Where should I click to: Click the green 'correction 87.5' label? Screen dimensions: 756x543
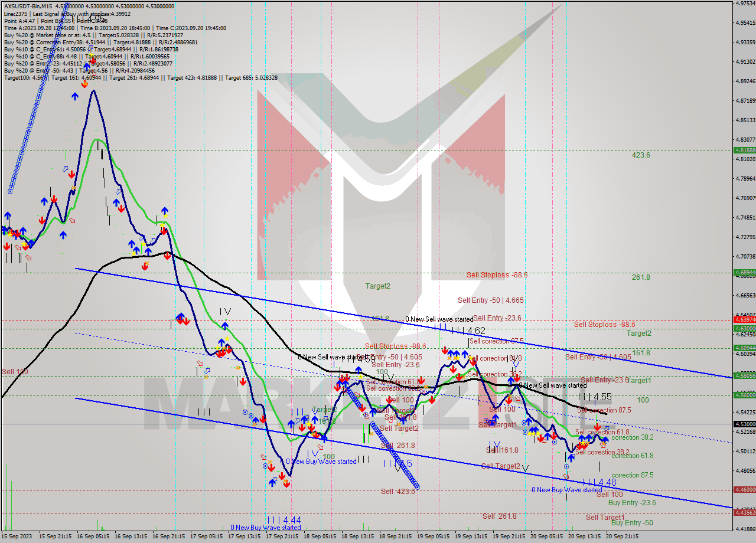[x=632, y=475]
